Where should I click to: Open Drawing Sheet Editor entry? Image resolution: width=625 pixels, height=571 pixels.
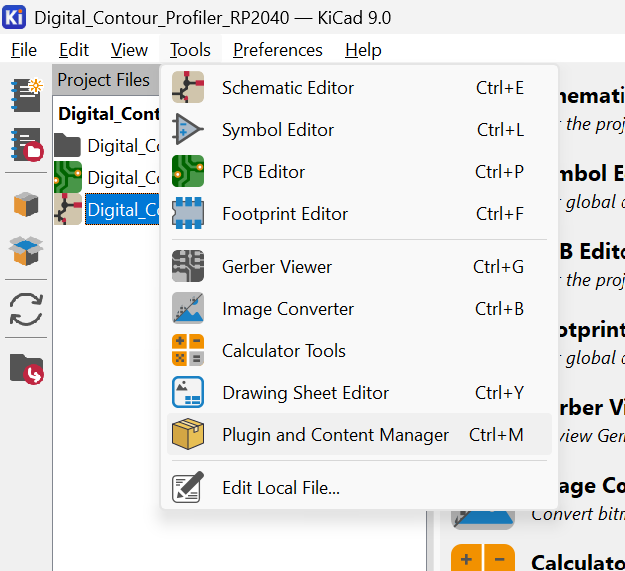pyautogui.click(x=359, y=392)
